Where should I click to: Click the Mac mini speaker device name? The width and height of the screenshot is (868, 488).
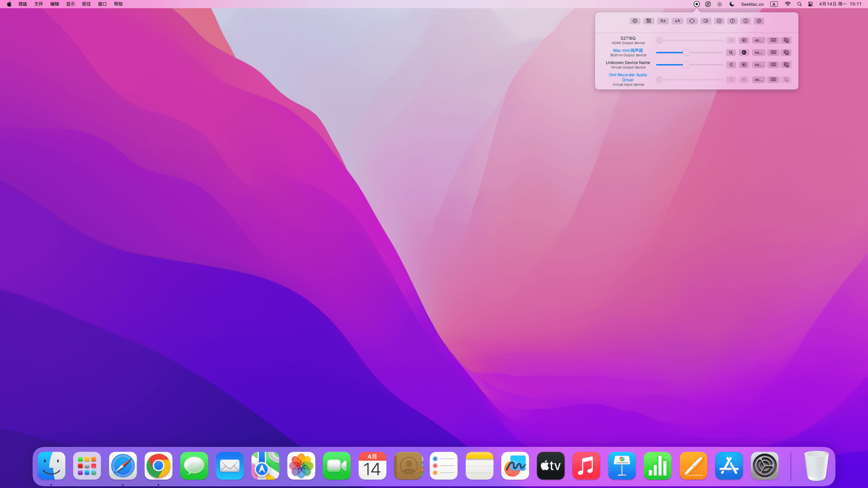pos(627,50)
